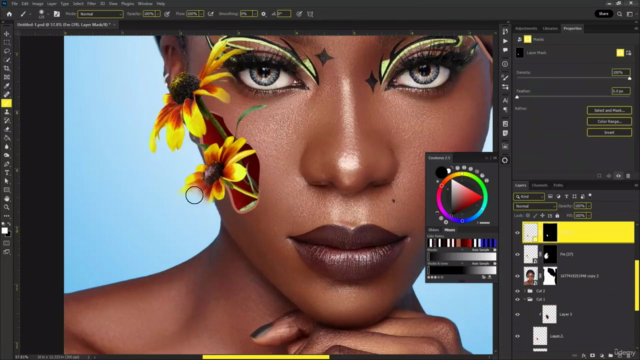This screenshot has height=360, width=640.
Task: Select the Move tool
Action: click(x=7, y=34)
